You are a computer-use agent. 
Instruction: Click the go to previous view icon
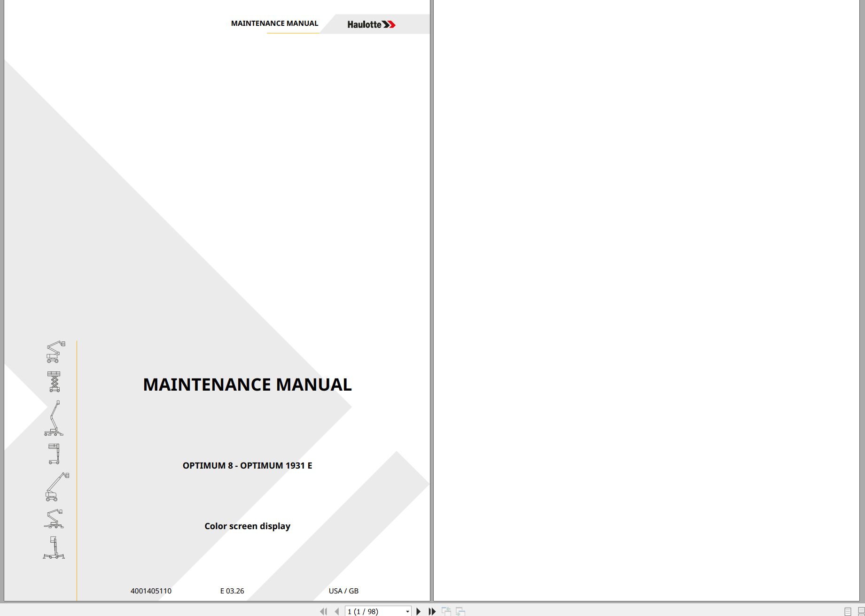point(446,611)
